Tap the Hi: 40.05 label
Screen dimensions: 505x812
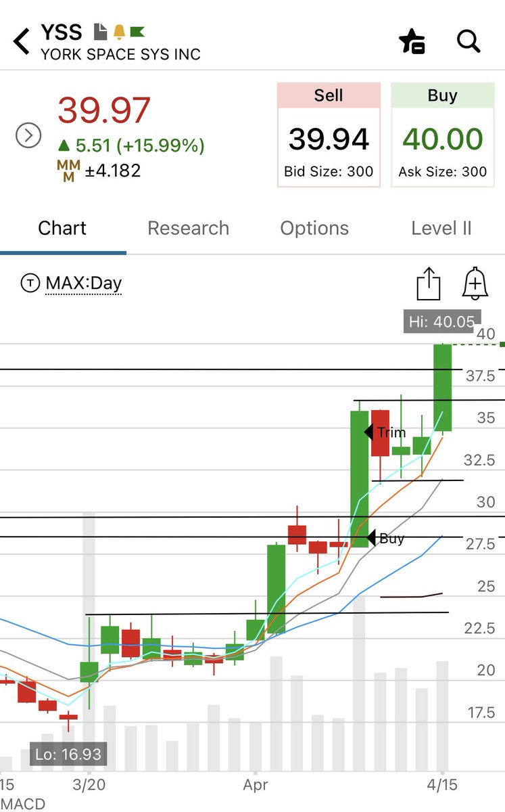coord(442,321)
